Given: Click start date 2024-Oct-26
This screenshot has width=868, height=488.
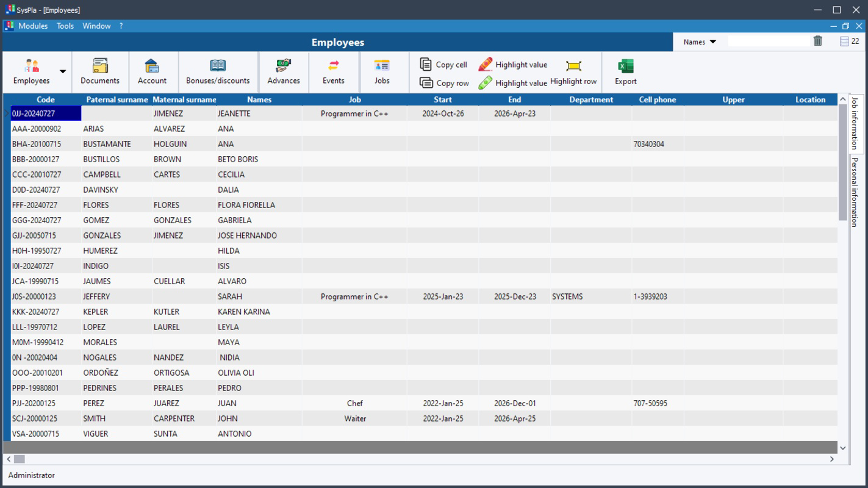Looking at the screenshot, I should point(443,113).
